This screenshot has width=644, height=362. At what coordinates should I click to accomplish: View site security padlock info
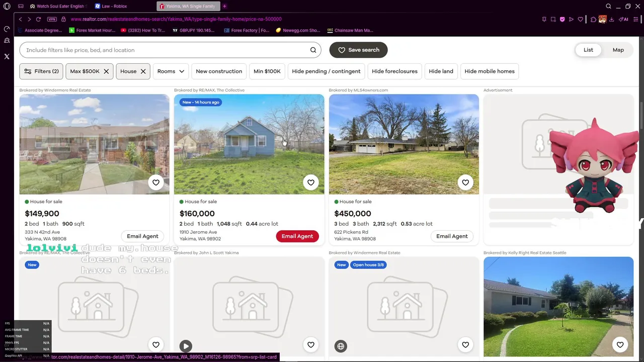(x=63, y=19)
